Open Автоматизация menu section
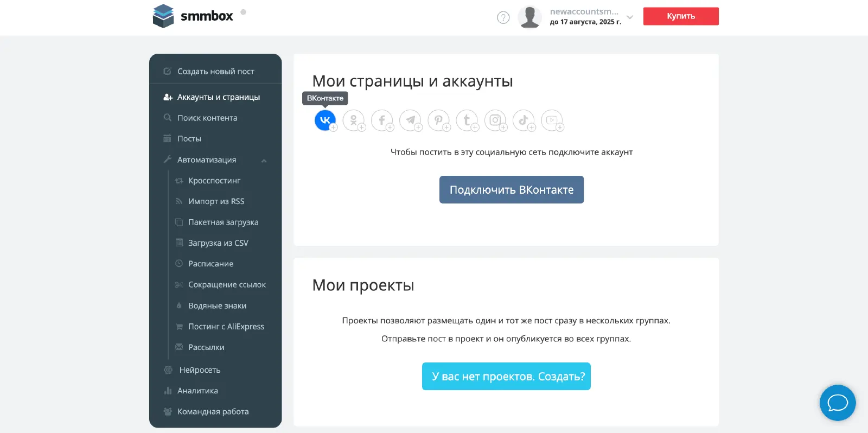The image size is (868, 433). coord(215,160)
